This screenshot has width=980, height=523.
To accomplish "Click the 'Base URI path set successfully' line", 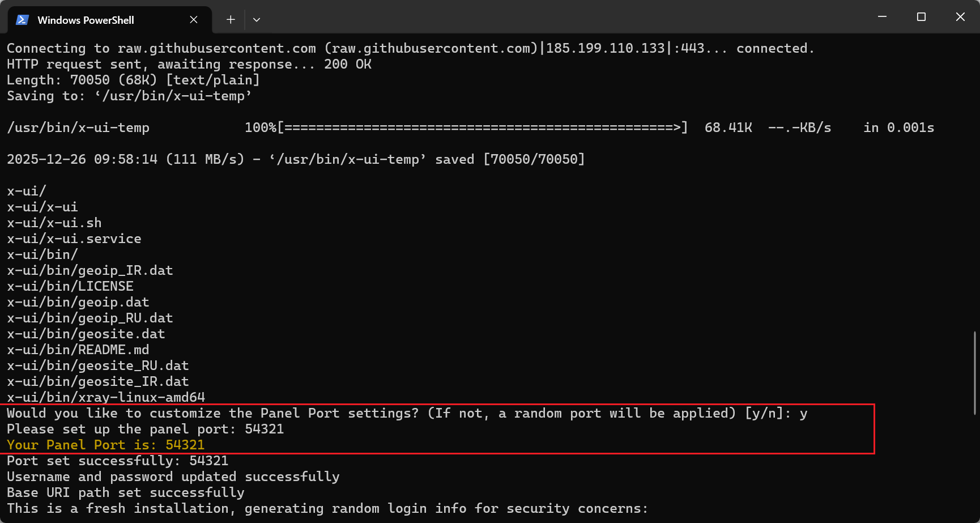I will 126,492.
